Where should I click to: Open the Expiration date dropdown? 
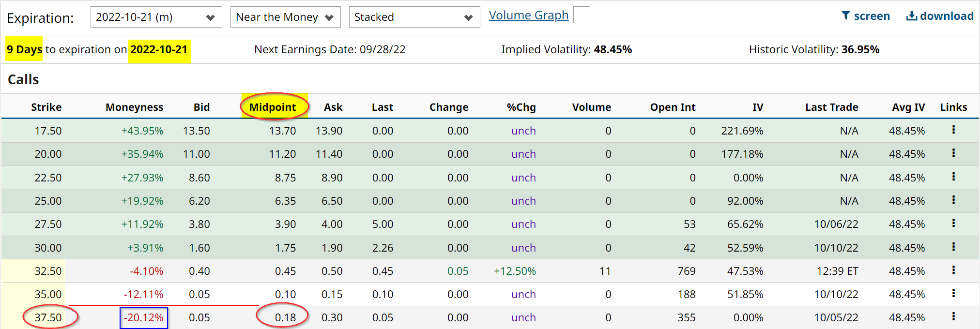click(156, 17)
